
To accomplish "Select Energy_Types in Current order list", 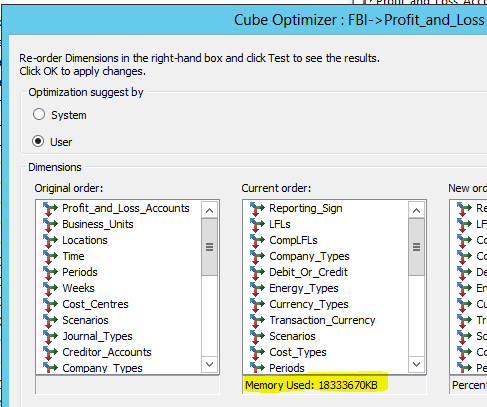I will tap(304, 288).
